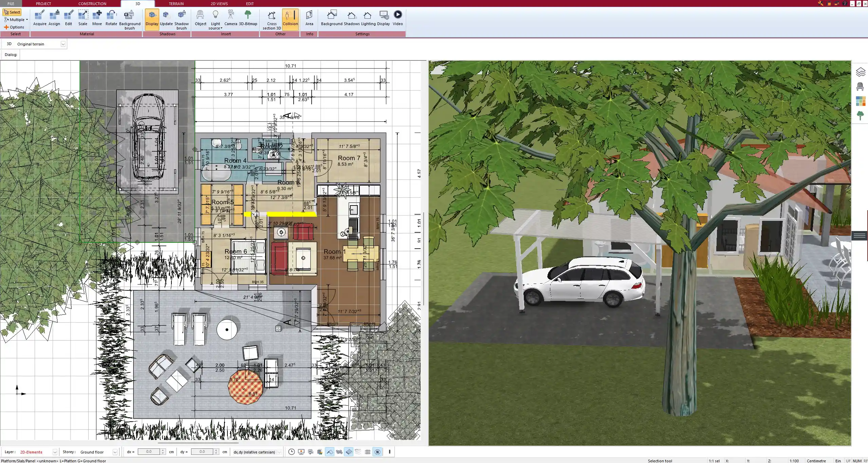
Task: Open the Storey Ground floor dropdown
Action: click(115, 452)
